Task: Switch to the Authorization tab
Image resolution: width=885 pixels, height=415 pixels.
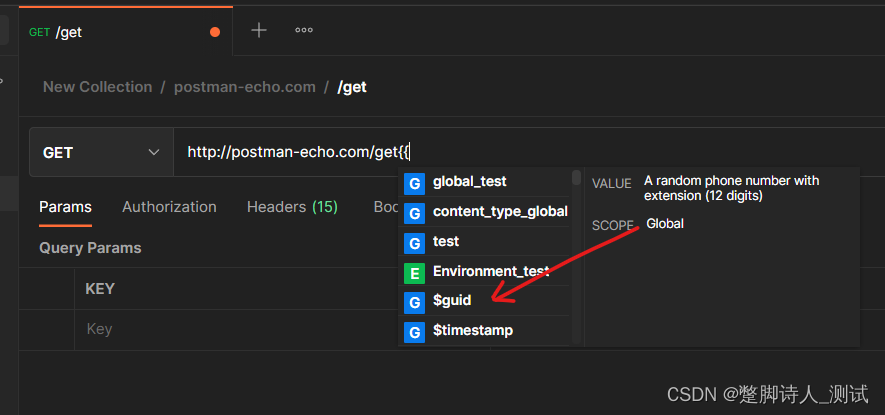Action: coord(169,207)
